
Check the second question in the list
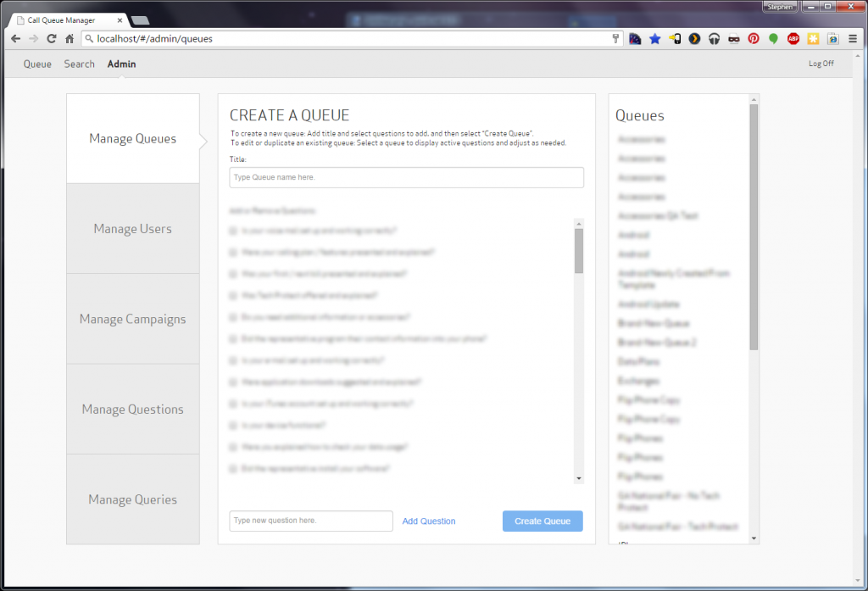(x=232, y=252)
